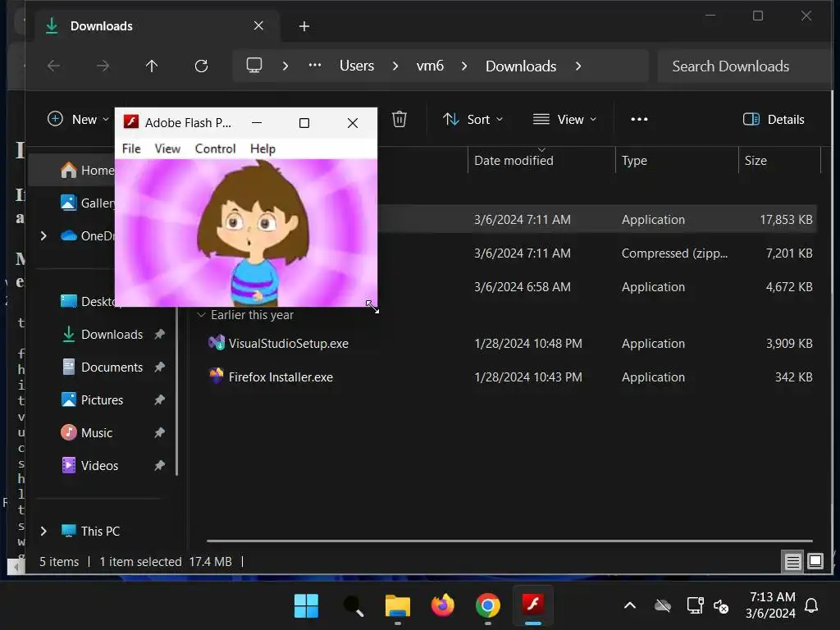Click the pin icon next to Music
Screen dimensions: 840x630
[x=159, y=432]
